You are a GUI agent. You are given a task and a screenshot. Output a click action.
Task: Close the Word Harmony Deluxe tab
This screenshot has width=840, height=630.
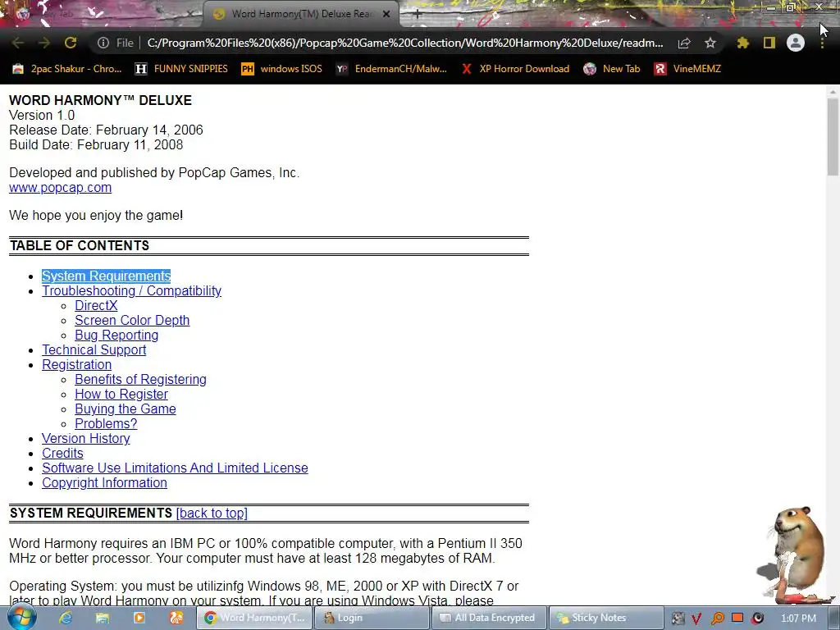click(386, 15)
